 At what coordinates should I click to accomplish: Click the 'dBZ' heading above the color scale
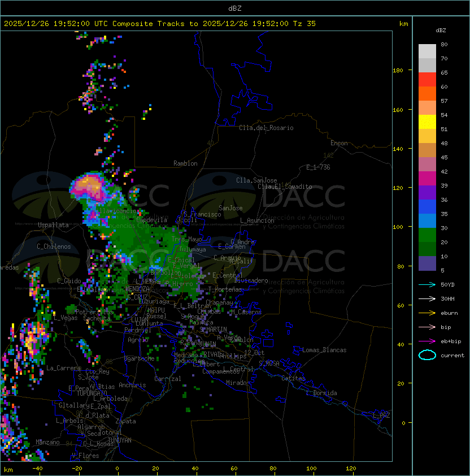[x=441, y=31]
